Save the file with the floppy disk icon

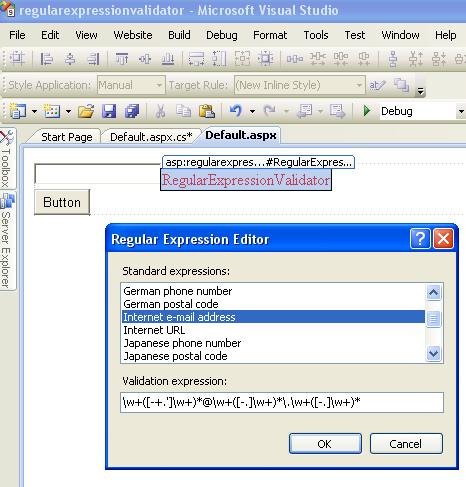(x=109, y=111)
